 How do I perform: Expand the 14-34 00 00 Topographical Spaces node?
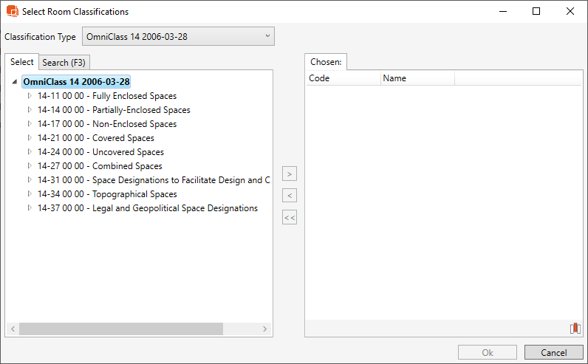[30, 194]
